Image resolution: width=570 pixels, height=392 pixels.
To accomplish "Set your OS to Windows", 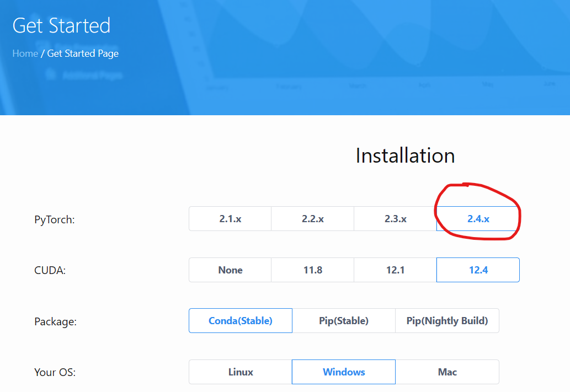I will coord(344,372).
